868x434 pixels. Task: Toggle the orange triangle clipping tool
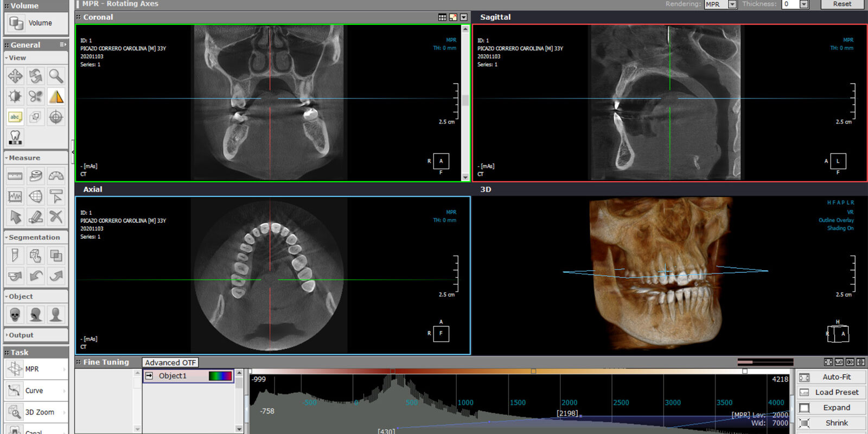coord(56,97)
